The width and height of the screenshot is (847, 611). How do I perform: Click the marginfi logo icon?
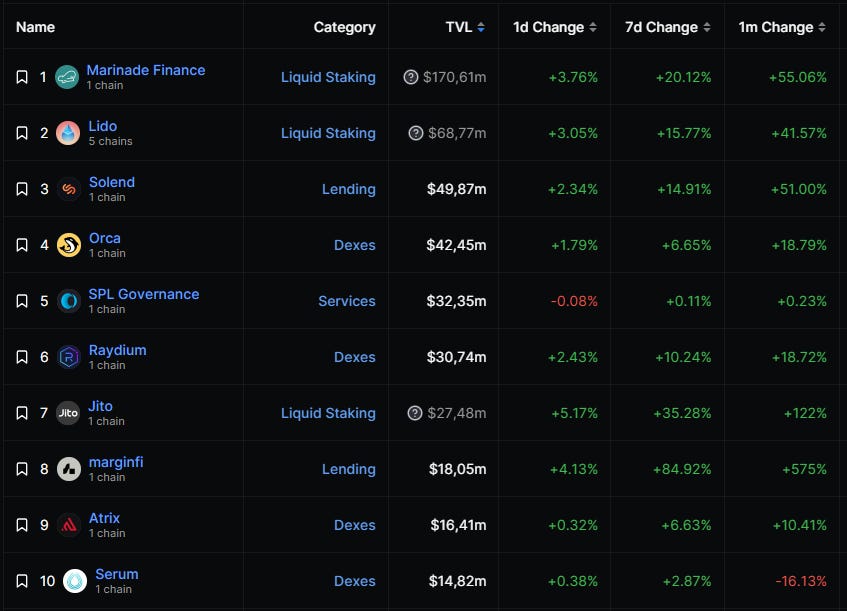pos(69,469)
